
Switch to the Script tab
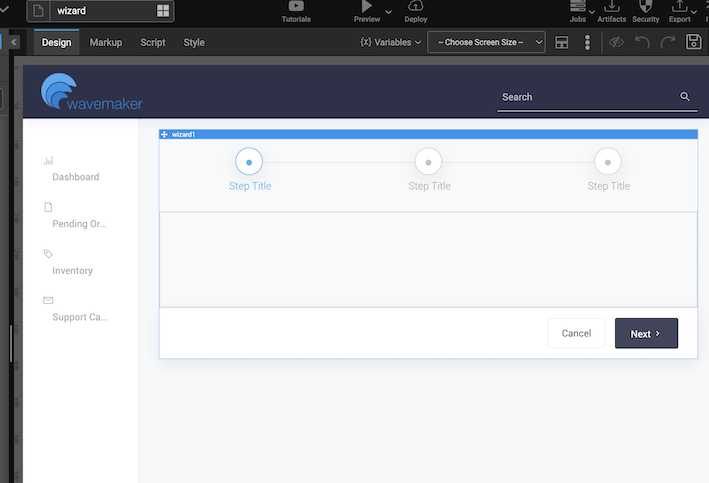(153, 43)
